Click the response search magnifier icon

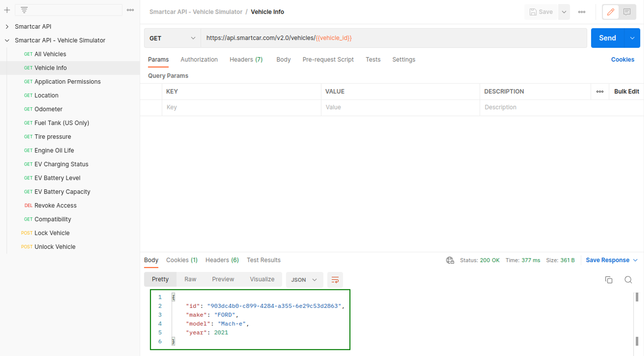pos(628,280)
